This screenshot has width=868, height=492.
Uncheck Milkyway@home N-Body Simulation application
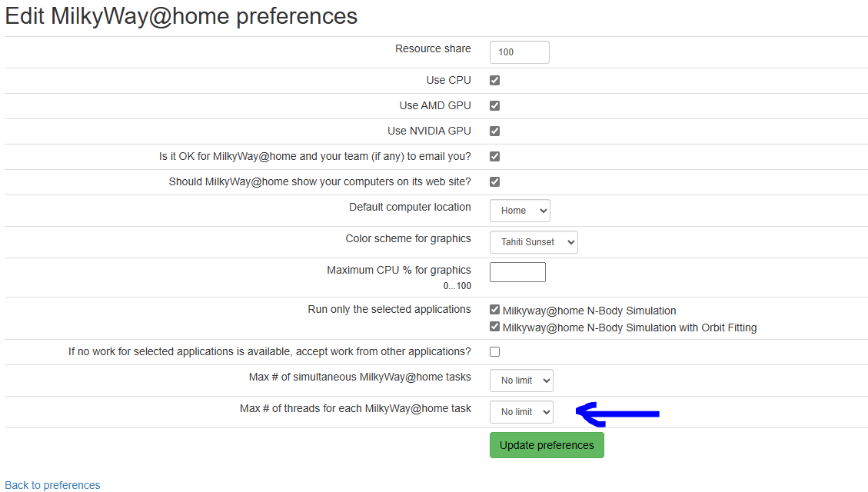click(495, 310)
